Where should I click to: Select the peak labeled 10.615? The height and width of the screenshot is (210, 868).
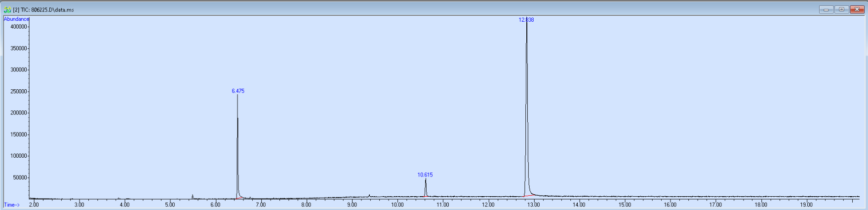(x=425, y=175)
